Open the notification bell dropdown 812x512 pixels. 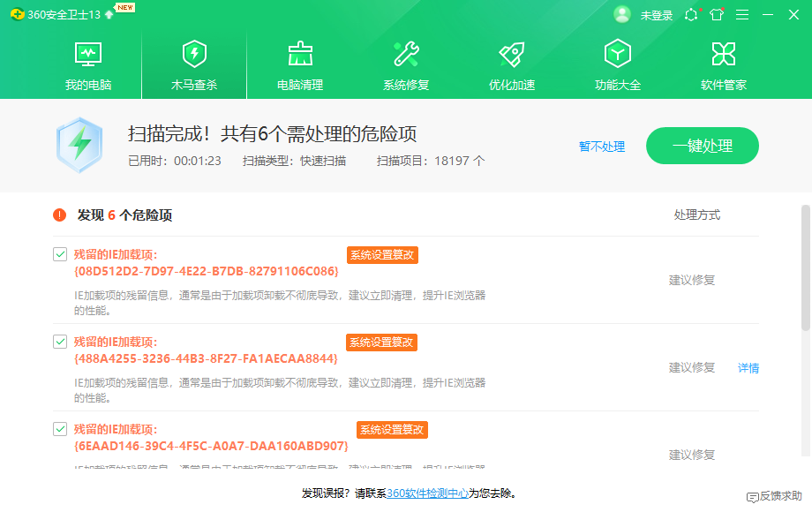(x=692, y=14)
